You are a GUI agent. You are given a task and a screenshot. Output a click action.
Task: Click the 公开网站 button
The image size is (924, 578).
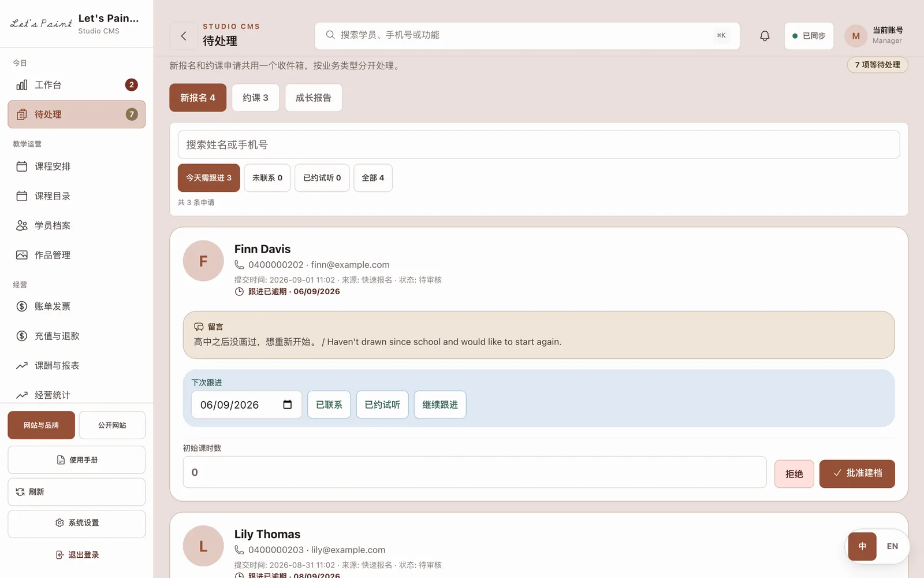pyautogui.click(x=112, y=425)
